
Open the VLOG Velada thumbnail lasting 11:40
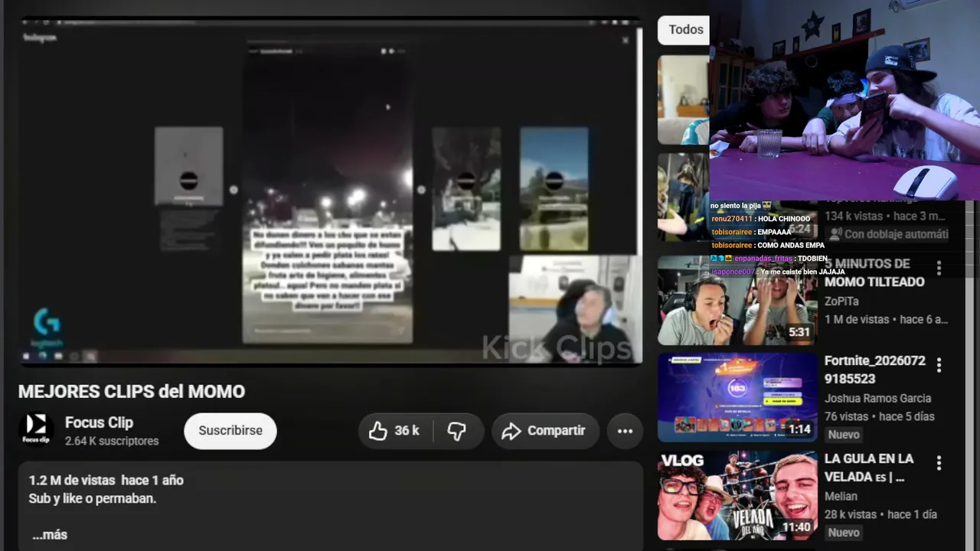click(x=737, y=495)
